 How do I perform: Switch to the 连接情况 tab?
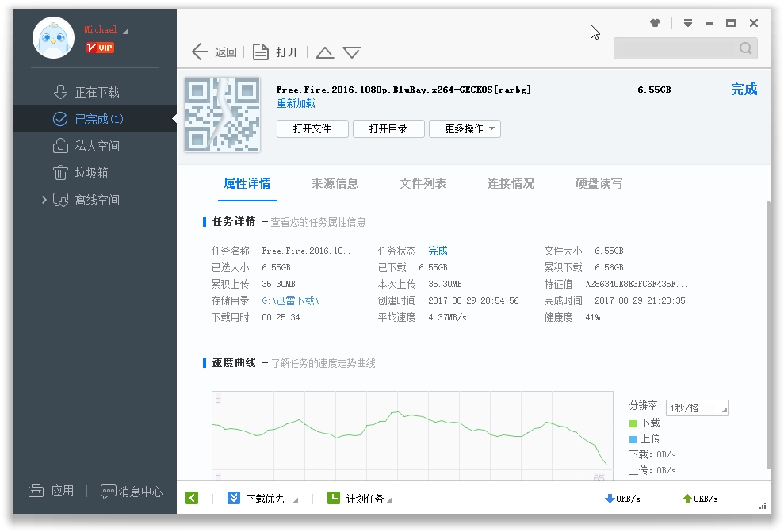511,183
